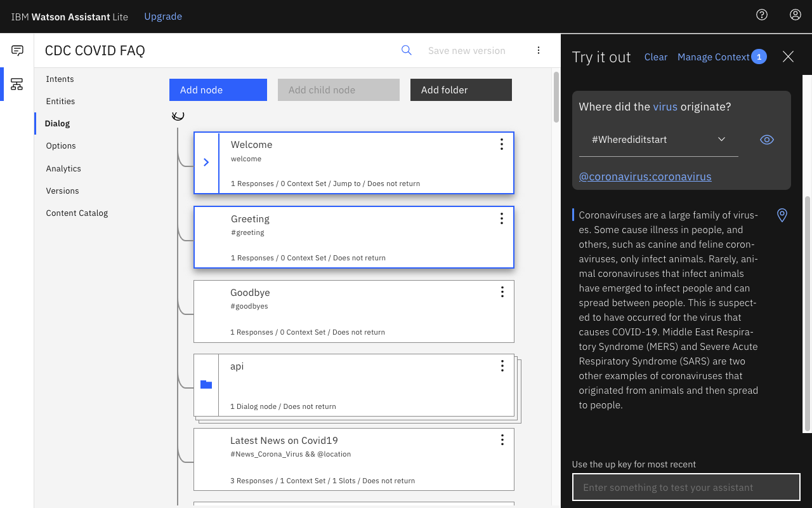The height and width of the screenshot is (508, 812).
Task: Select the Latest News on Covid19 node
Action: pyautogui.click(x=354, y=459)
